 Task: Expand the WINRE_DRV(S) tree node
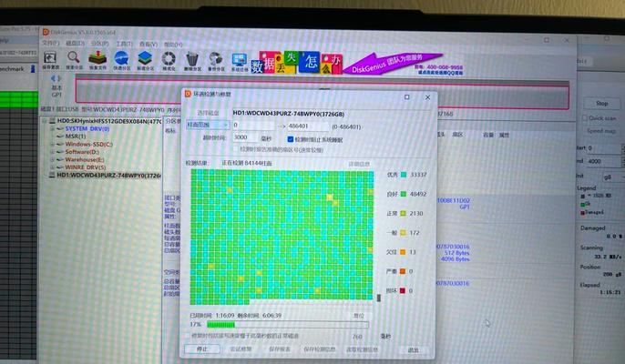pyautogui.click(x=52, y=167)
